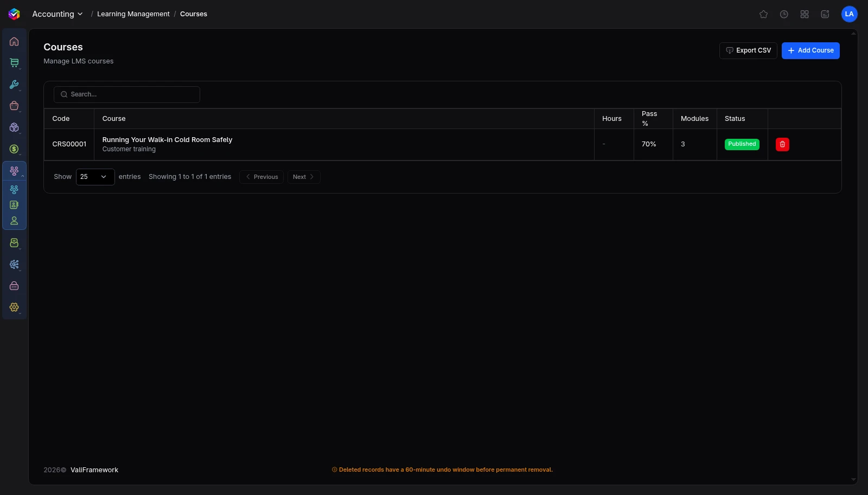Open the home dashboard icon in sidebar

coord(14,42)
